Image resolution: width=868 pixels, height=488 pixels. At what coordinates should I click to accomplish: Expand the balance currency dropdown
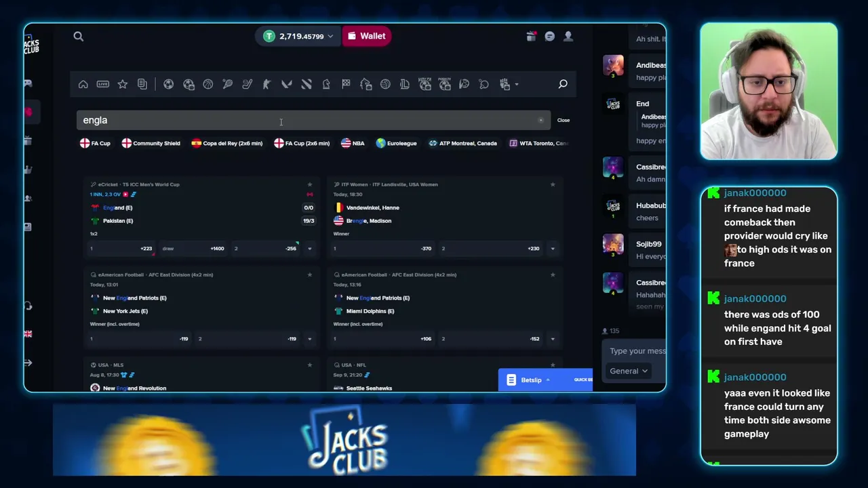pyautogui.click(x=330, y=37)
